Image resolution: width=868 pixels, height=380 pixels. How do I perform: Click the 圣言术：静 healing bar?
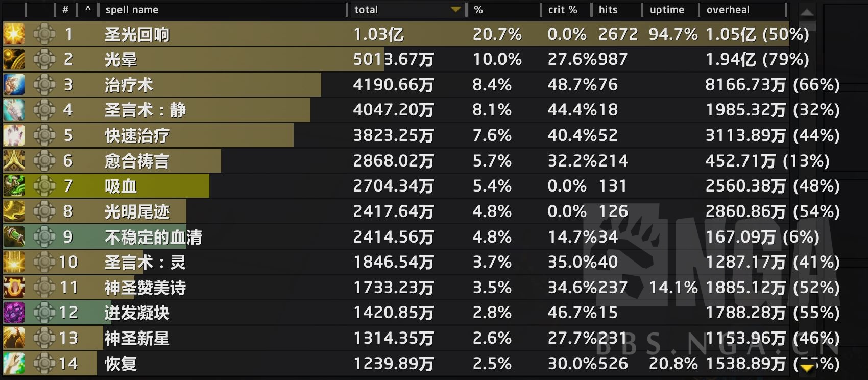[204, 110]
